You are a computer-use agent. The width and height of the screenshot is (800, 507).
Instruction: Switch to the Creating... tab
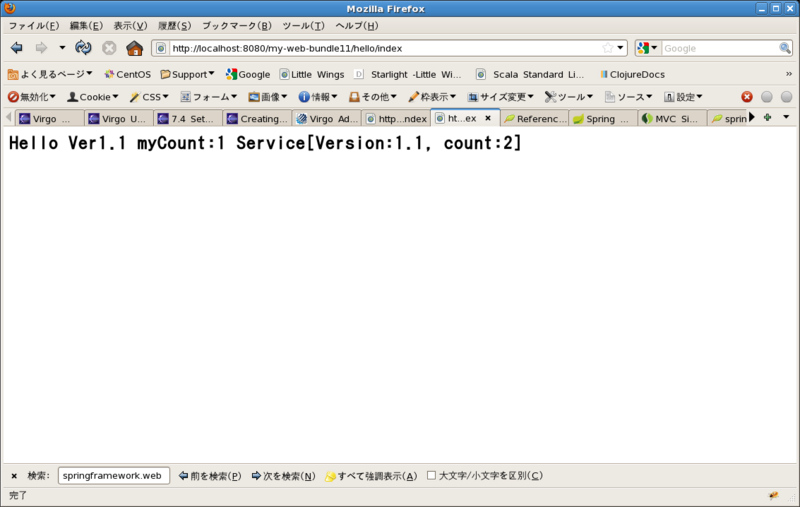pos(258,118)
